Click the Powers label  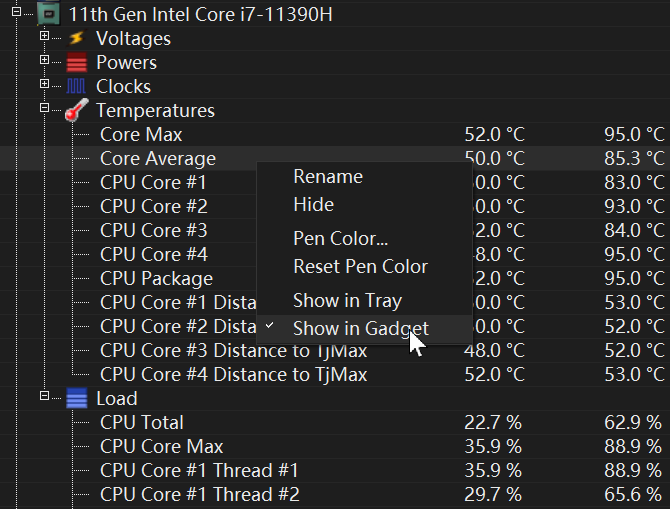coord(126,62)
